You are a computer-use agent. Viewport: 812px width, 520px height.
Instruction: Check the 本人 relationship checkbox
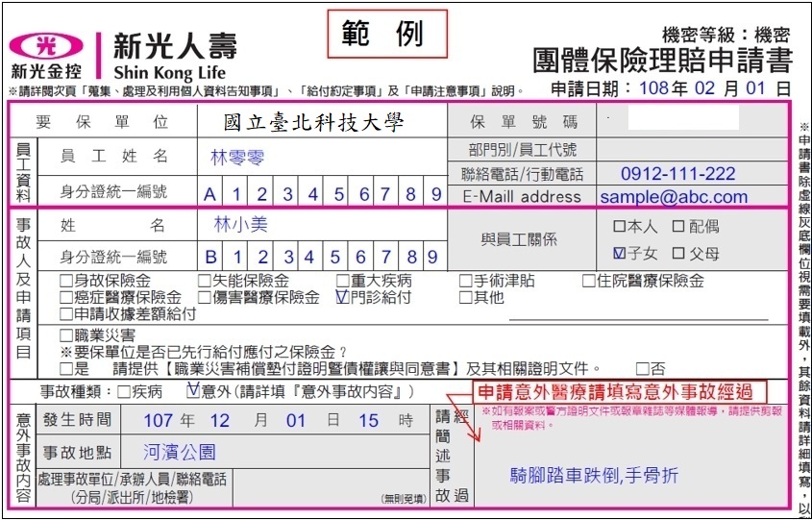pos(619,227)
